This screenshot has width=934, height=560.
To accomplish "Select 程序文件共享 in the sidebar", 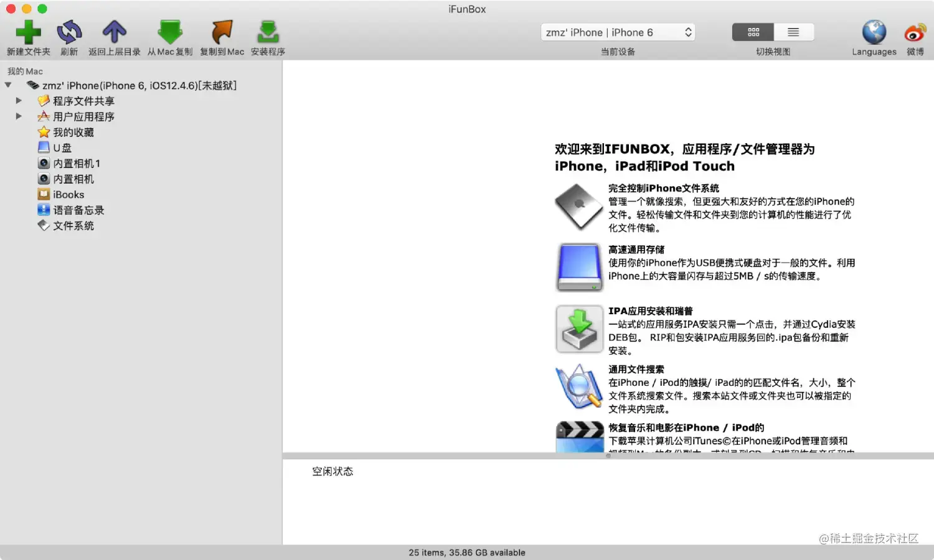I will coord(83,101).
